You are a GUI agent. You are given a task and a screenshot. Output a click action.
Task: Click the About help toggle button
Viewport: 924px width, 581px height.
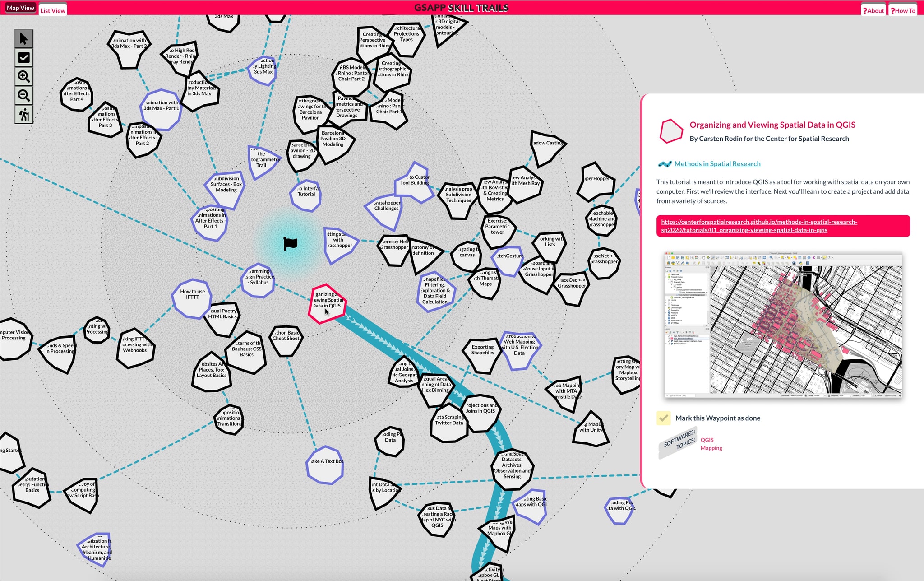[874, 10]
